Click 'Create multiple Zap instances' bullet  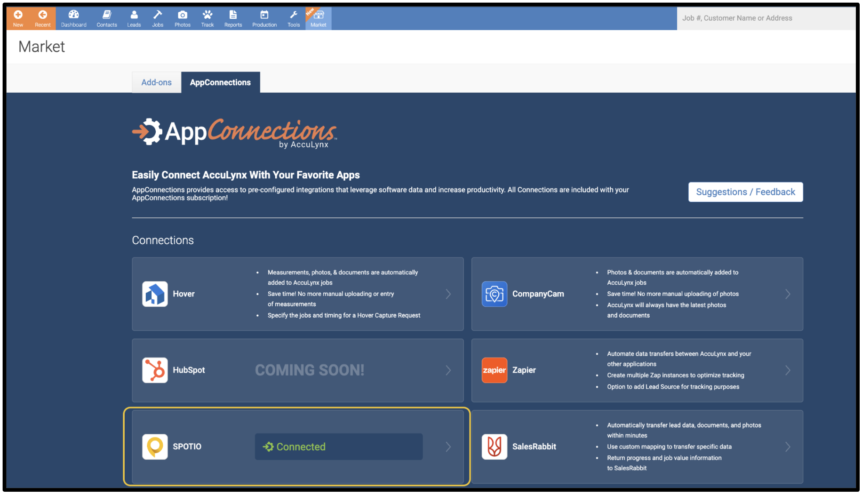pos(676,376)
